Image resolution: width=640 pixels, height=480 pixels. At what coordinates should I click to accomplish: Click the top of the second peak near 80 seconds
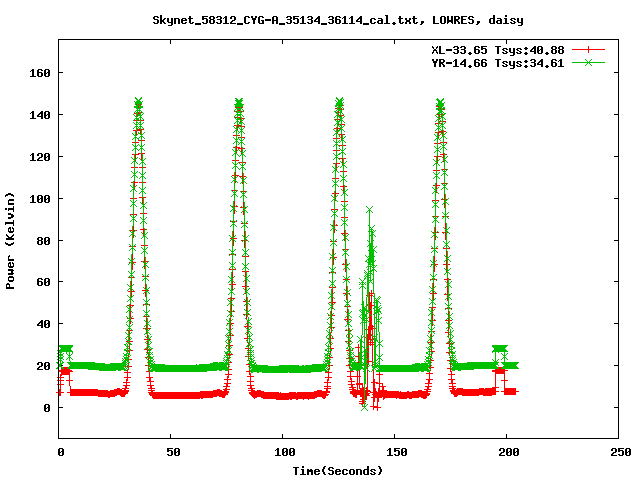(x=239, y=101)
